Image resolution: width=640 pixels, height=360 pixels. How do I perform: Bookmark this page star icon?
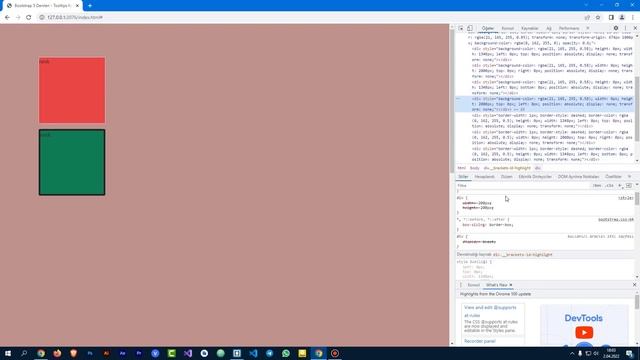(x=598, y=17)
